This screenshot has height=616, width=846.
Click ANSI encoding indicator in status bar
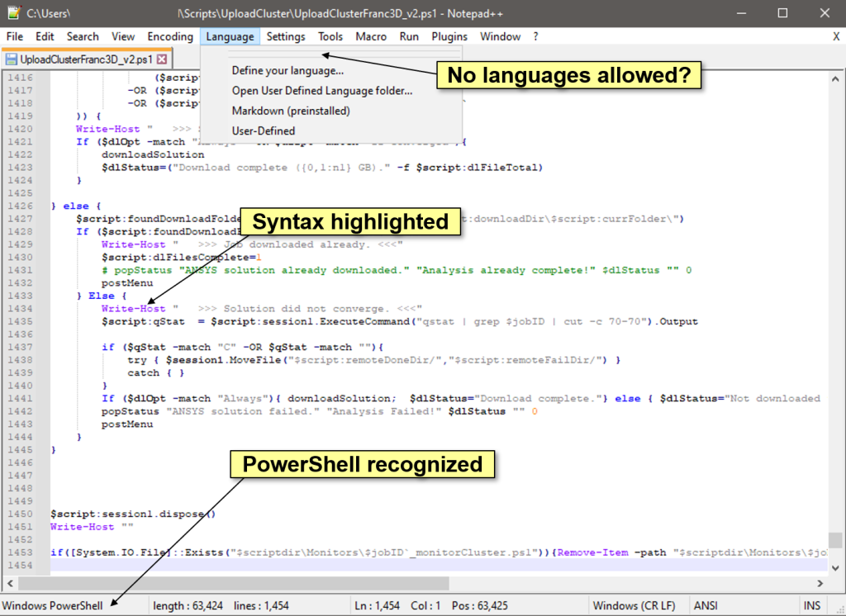click(x=706, y=606)
